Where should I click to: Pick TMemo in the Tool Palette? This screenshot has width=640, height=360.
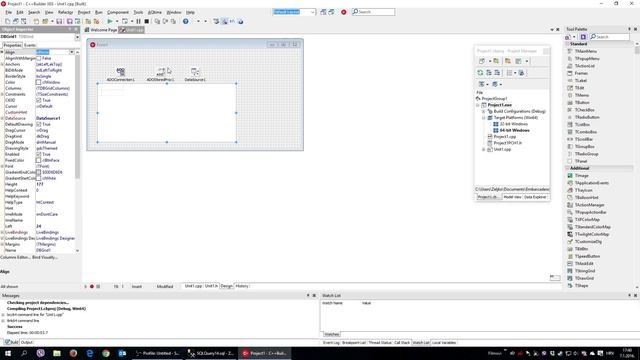click(x=582, y=95)
